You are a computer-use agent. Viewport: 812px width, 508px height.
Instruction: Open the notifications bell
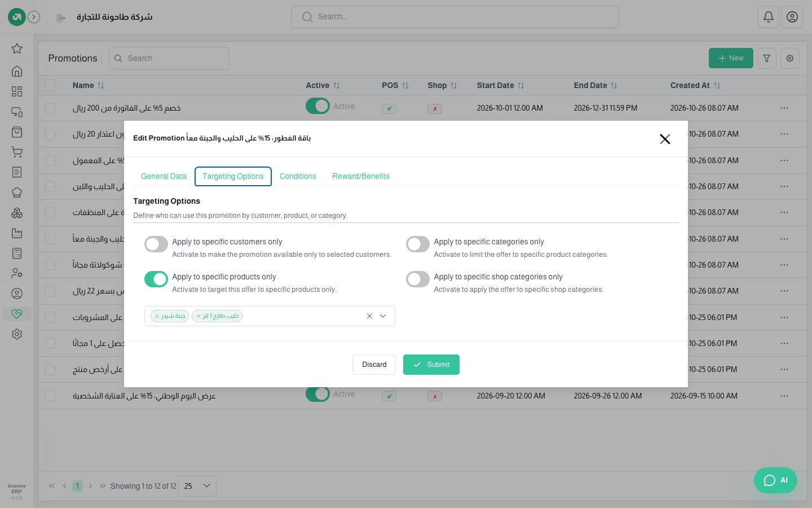pos(769,17)
